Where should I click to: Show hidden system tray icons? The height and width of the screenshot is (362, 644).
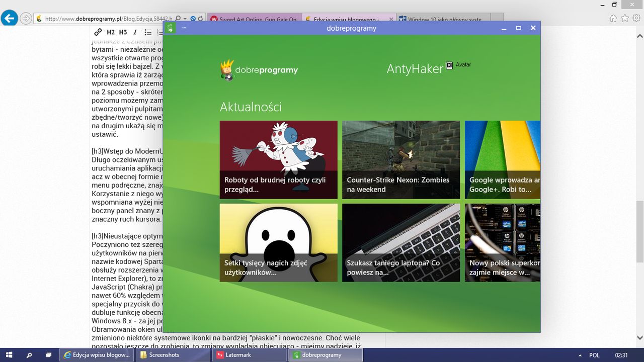[581, 355]
